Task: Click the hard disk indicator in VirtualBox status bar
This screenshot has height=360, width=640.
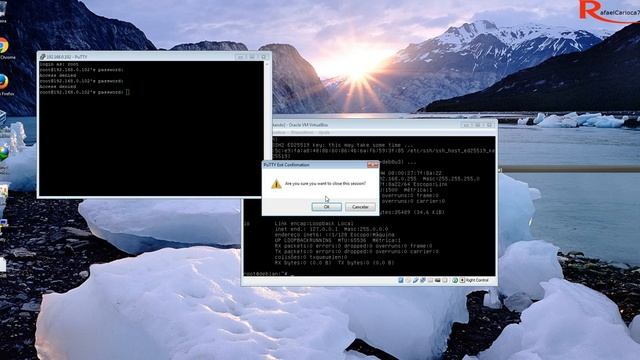Action: (401, 280)
